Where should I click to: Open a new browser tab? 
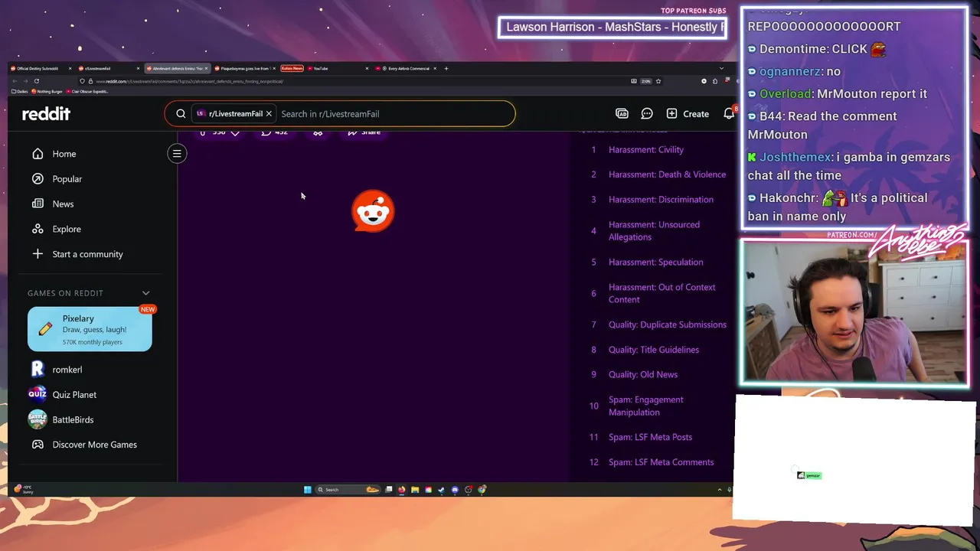(446, 68)
